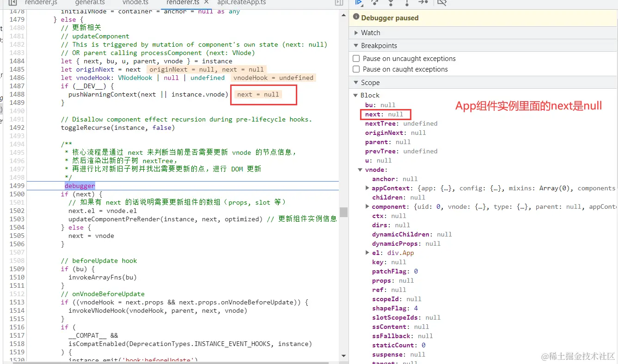Click the invokeVNodeHook call line
The height and width of the screenshot is (364, 618).
158,310
